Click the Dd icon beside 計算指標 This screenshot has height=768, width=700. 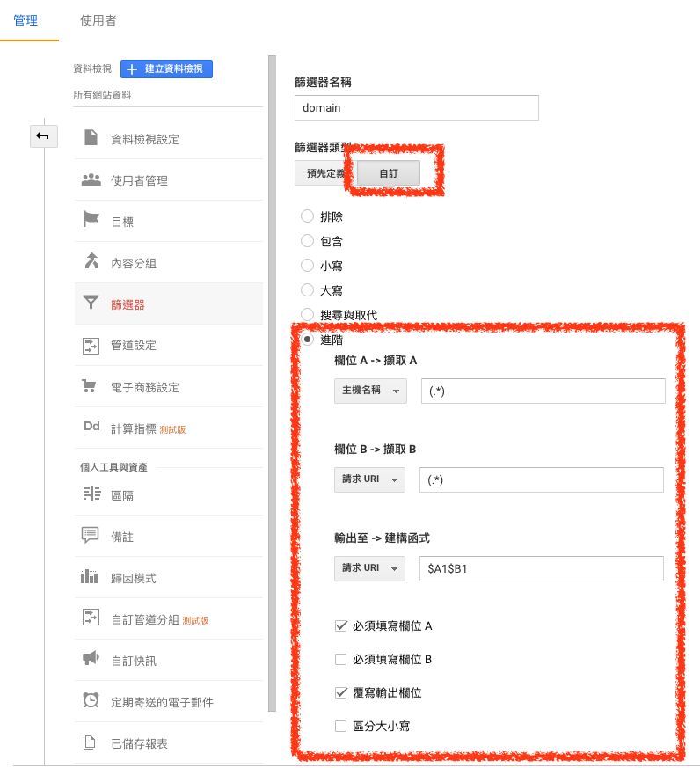[x=91, y=426]
